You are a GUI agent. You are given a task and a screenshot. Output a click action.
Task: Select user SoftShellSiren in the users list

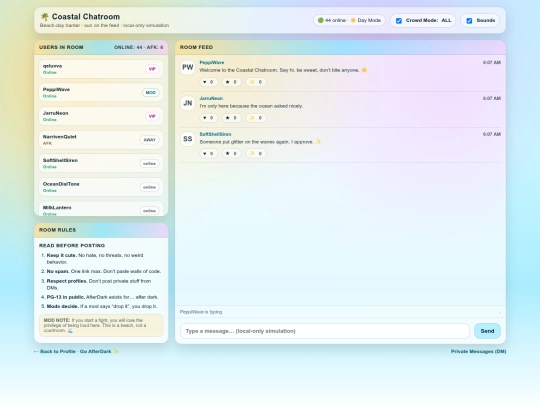(x=101, y=164)
